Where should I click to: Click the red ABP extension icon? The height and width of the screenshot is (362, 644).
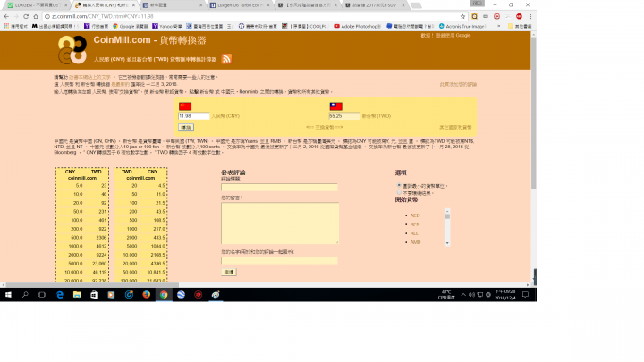[x=519, y=16]
